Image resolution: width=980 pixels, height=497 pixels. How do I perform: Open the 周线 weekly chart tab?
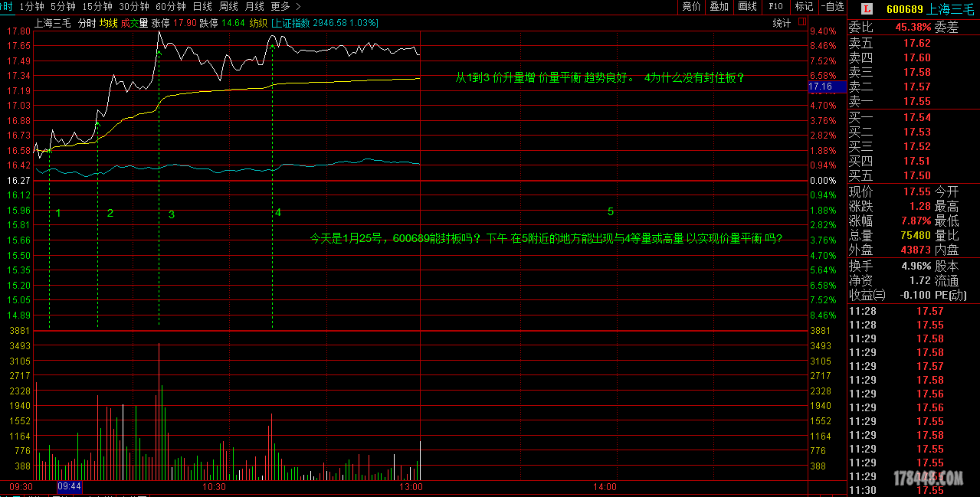(229, 6)
